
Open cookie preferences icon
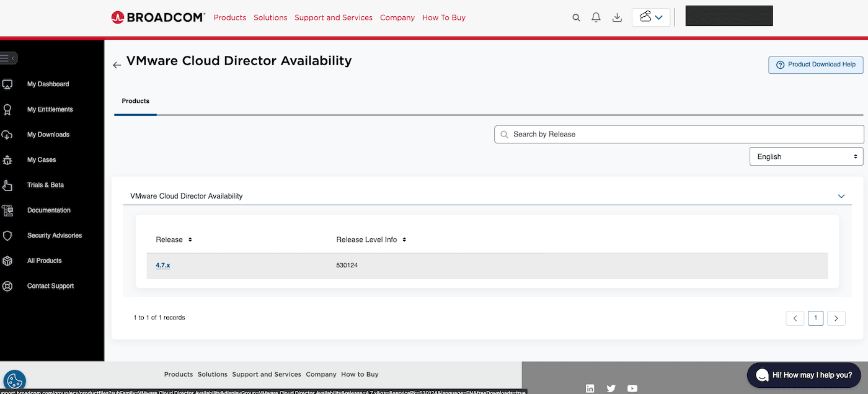pyautogui.click(x=14, y=380)
